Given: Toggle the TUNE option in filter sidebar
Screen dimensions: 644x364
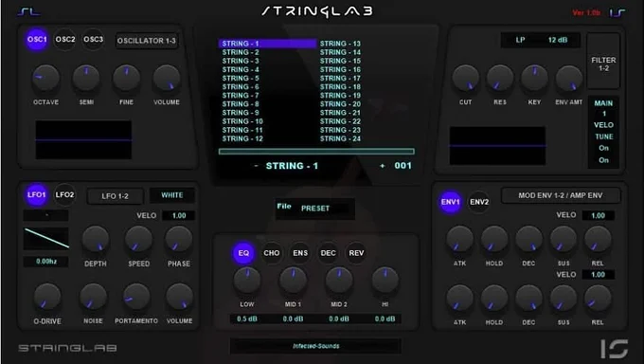Looking at the screenshot, I should [x=604, y=136].
